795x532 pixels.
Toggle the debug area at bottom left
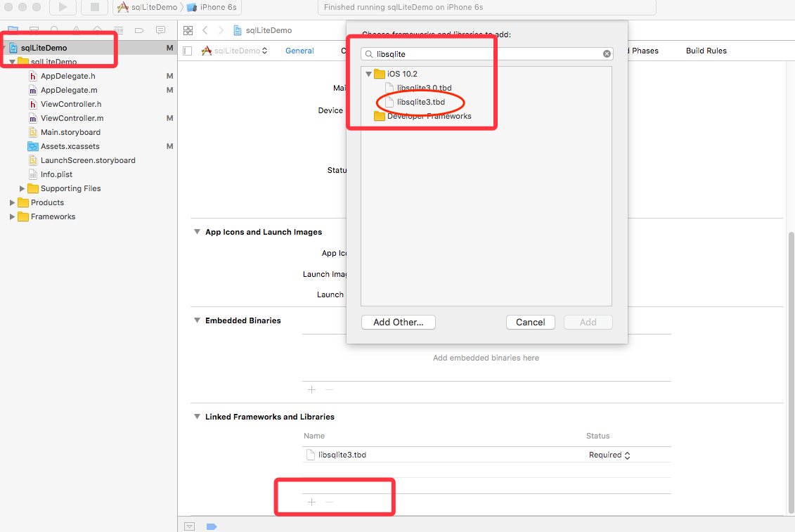pyautogui.click(x=189, y=526)
